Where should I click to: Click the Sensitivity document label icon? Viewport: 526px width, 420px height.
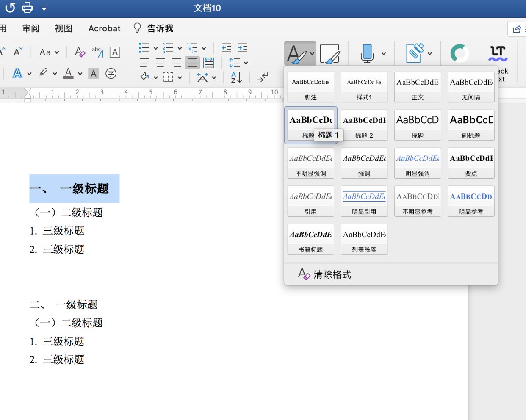pyautogui.click(x=415, y=53)
